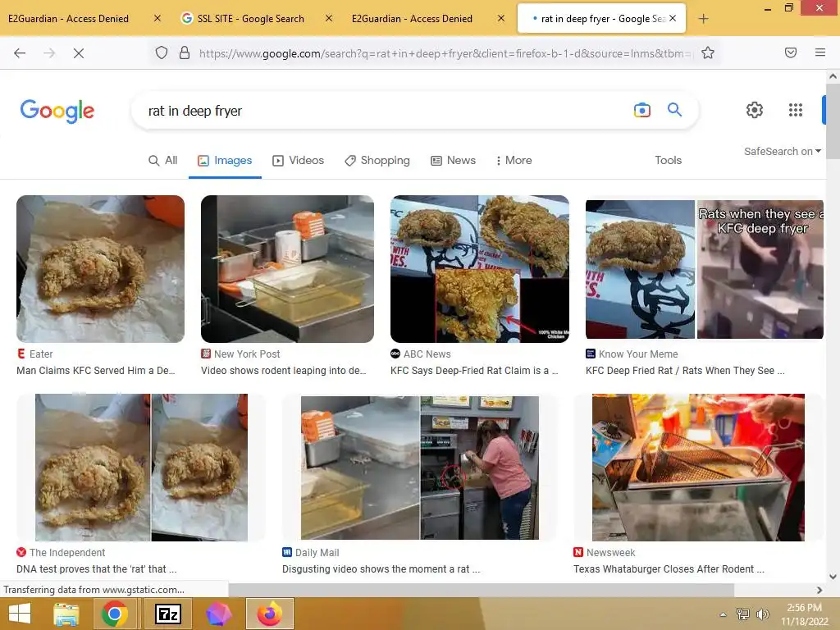The image size is (840, 630).
Task: Open The Independent DNA test proves link
Action: (97, 569)
